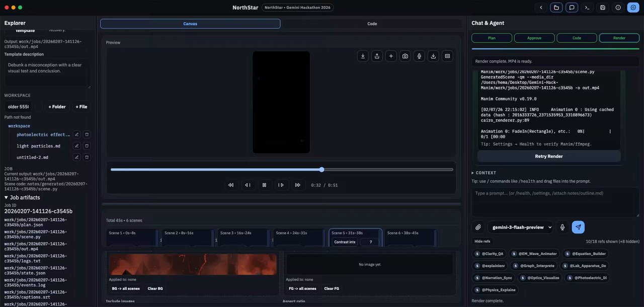Select the Canvas tab

click(x=190, y=24)
